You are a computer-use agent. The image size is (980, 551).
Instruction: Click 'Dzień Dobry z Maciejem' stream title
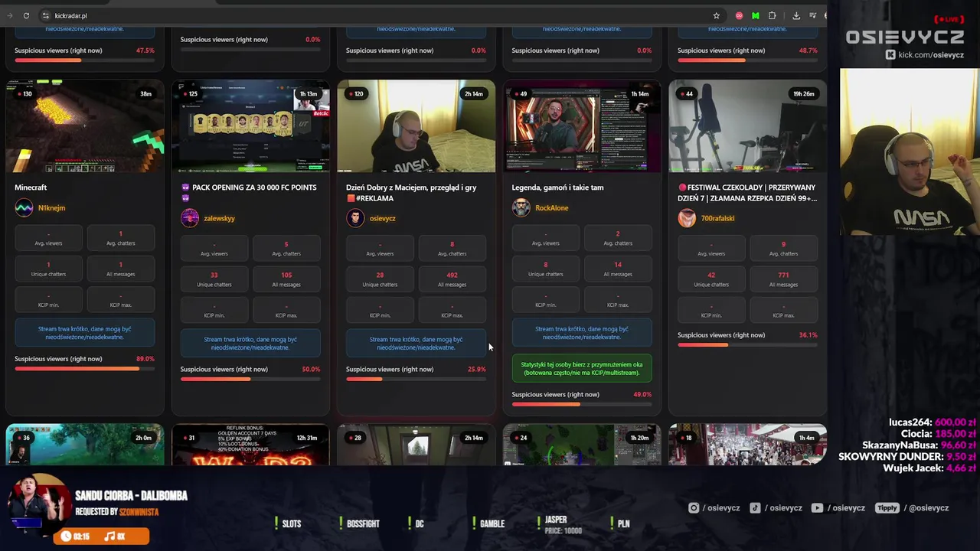411,192
